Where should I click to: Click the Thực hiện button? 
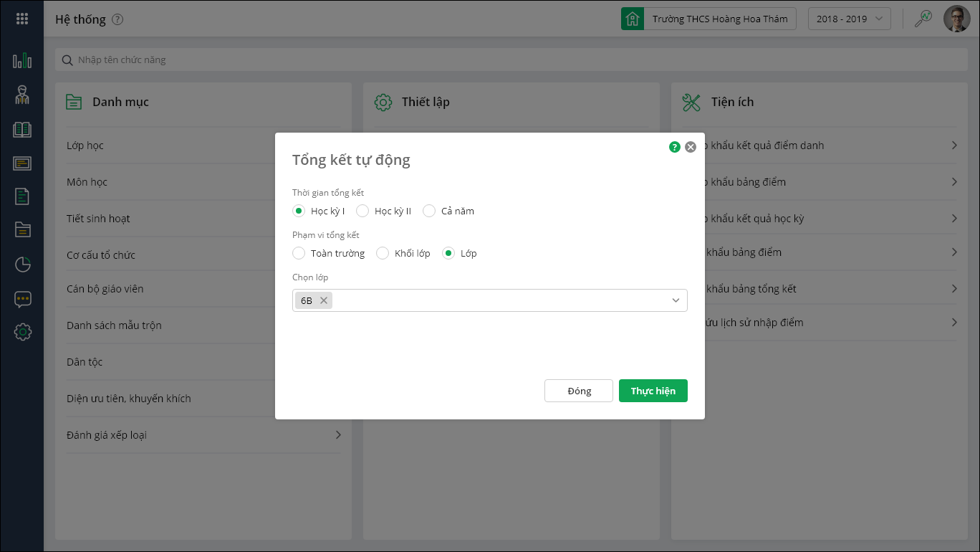click(653, 391)
